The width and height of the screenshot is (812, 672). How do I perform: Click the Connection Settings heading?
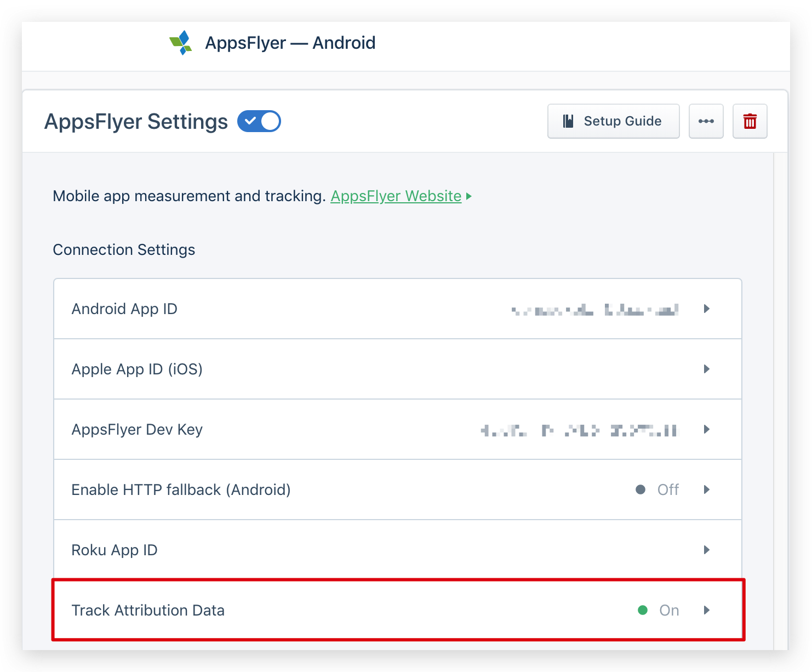[124, 250]
